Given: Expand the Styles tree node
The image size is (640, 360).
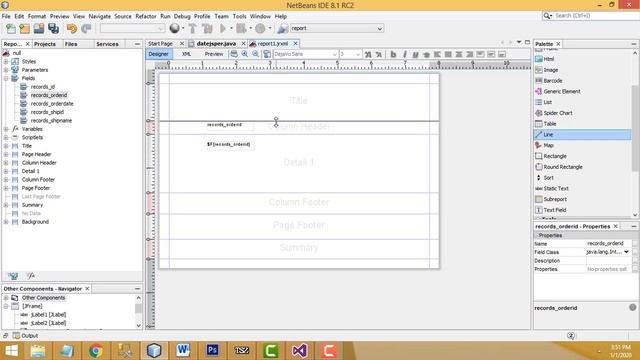Looking at the screenshot, I should tap(6, 62).
